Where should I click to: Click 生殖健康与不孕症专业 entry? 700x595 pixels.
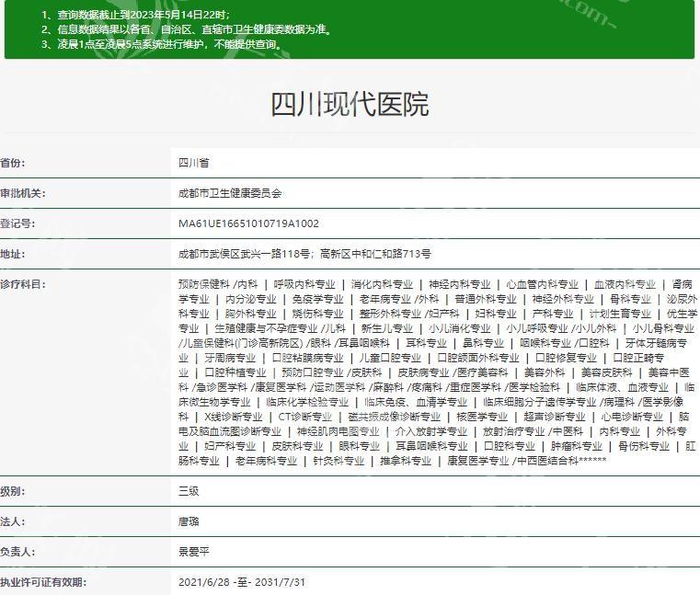click(x=266, y=328)
